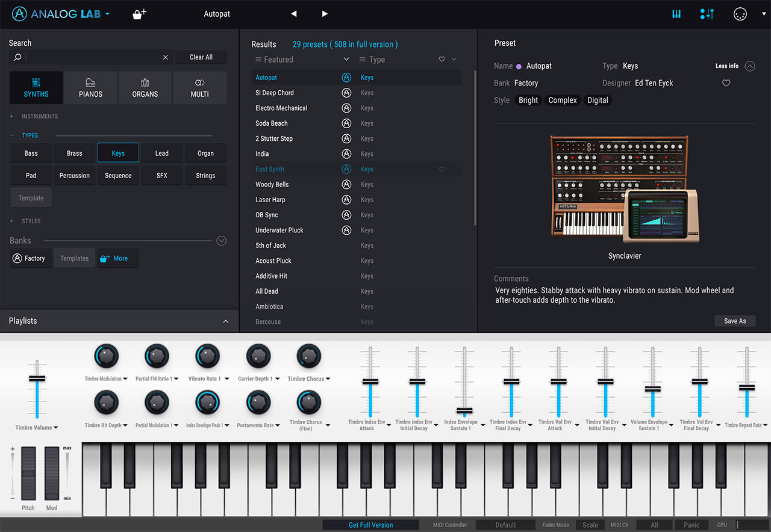This screenshot has height=532, width=771.
Task: Click the Timbre Volume slider handle
Action: 37,378
